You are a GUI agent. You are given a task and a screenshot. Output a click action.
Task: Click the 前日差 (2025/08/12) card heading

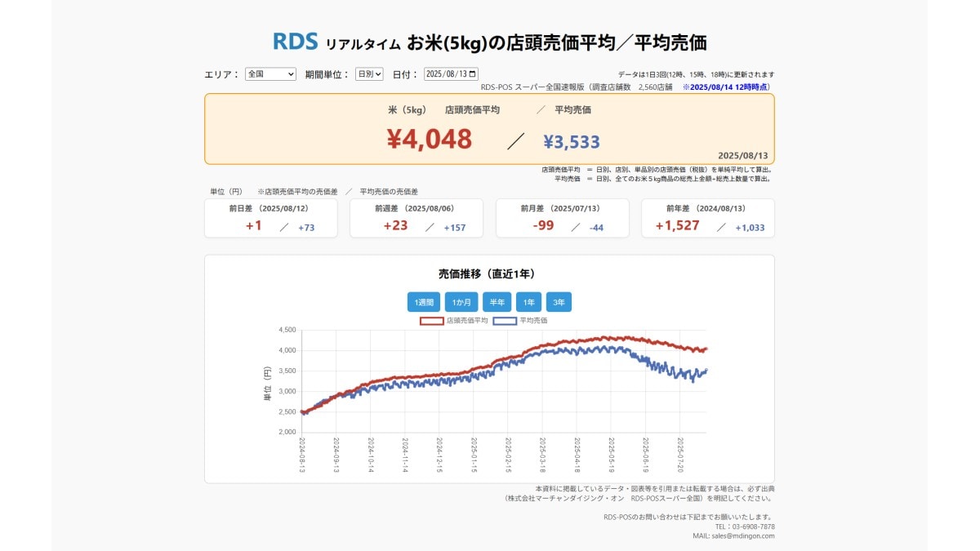(x=270, y=208)
